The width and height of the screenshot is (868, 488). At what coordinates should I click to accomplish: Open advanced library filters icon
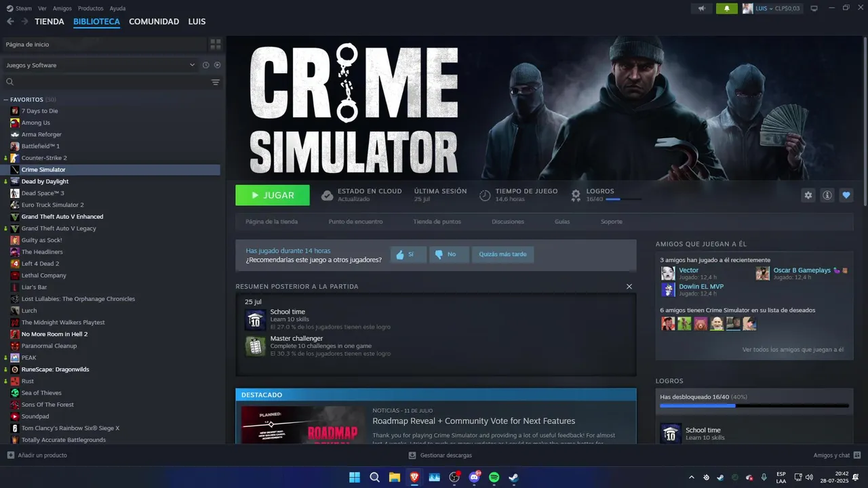[216, 82]
